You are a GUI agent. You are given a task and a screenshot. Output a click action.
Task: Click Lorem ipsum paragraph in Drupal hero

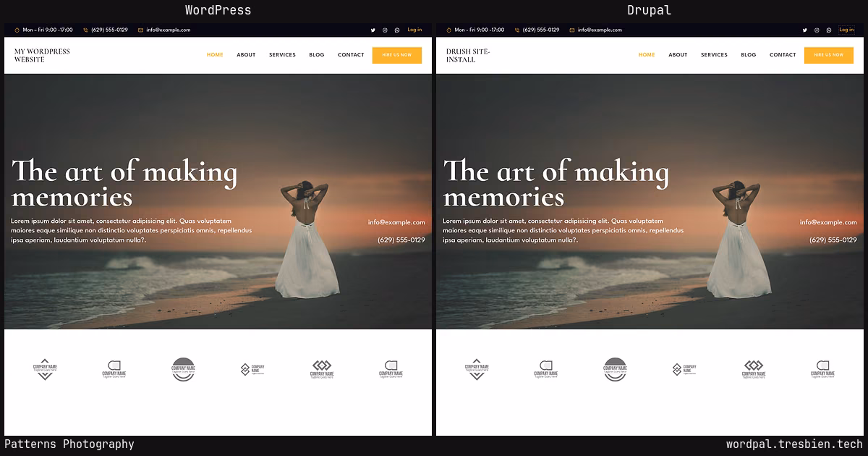coord(563,230)
